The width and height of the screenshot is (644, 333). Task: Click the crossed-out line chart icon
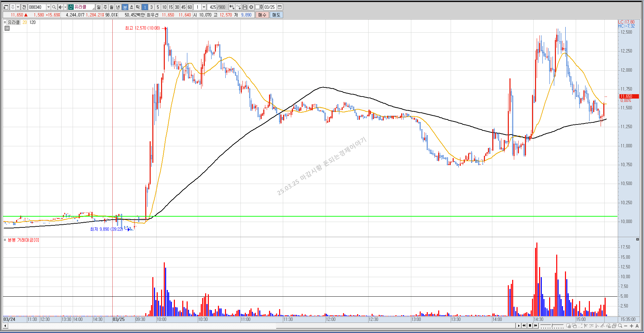(x=603, y=326)
